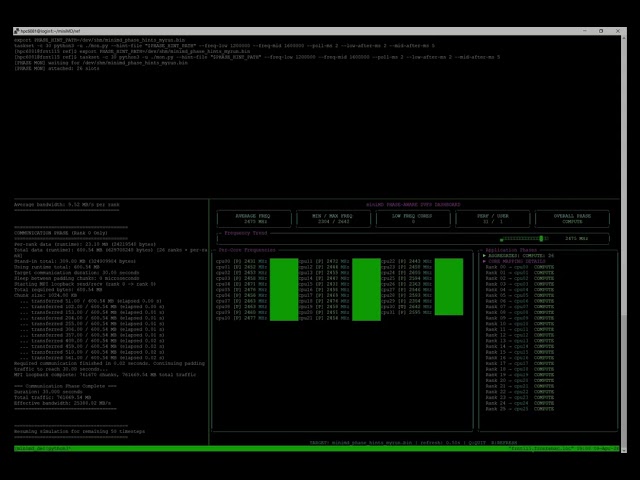Click the Frequency Trend sparkline marker
The height and width of the screenshot is (480, 640).
click(541, 238)
